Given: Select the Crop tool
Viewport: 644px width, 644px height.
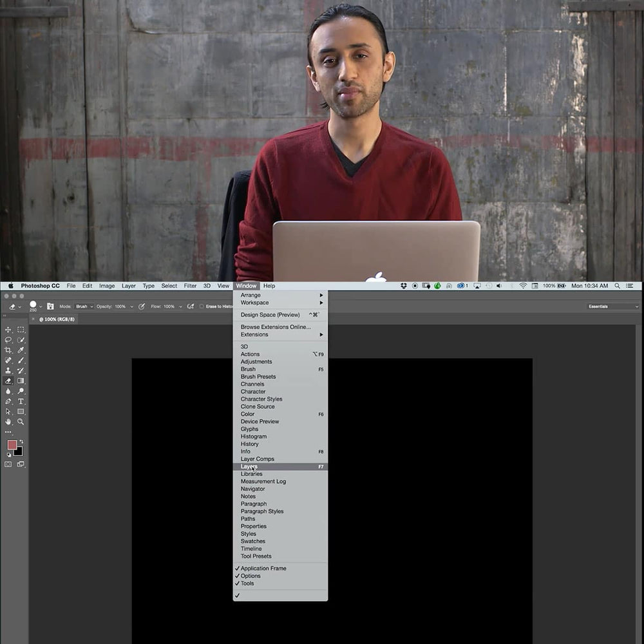Looking at the screenshot, I should (8, 350).
